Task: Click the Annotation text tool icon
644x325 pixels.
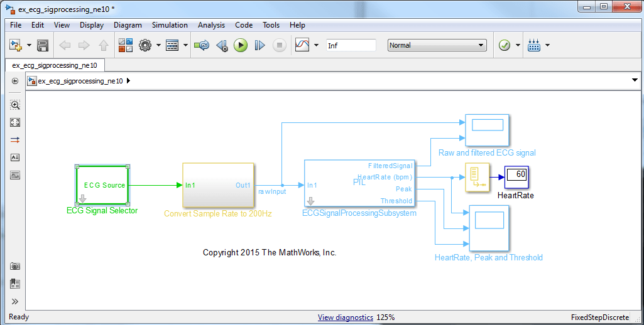Action: pyautogui.click(x=15, y=157)
